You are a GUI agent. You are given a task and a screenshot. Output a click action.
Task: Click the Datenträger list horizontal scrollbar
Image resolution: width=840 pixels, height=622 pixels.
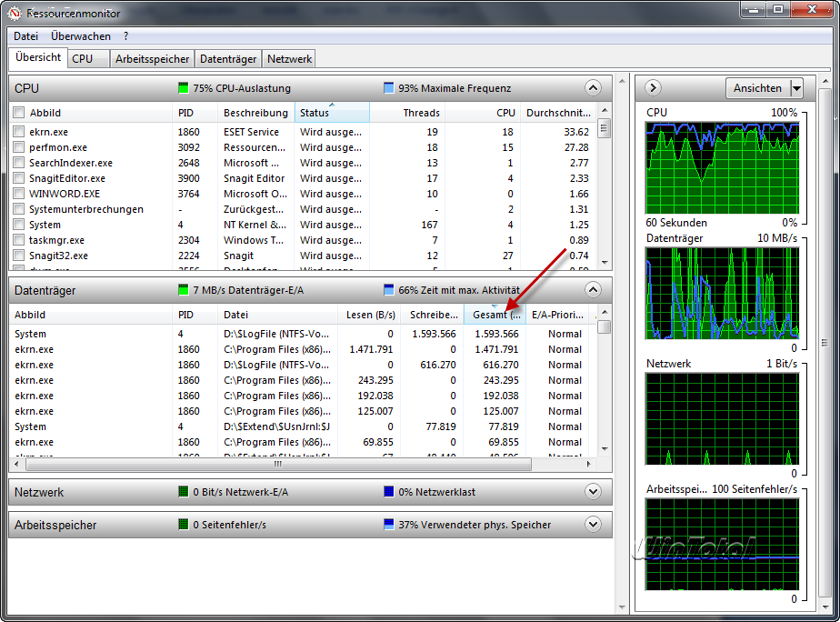[x=300, y=464]
